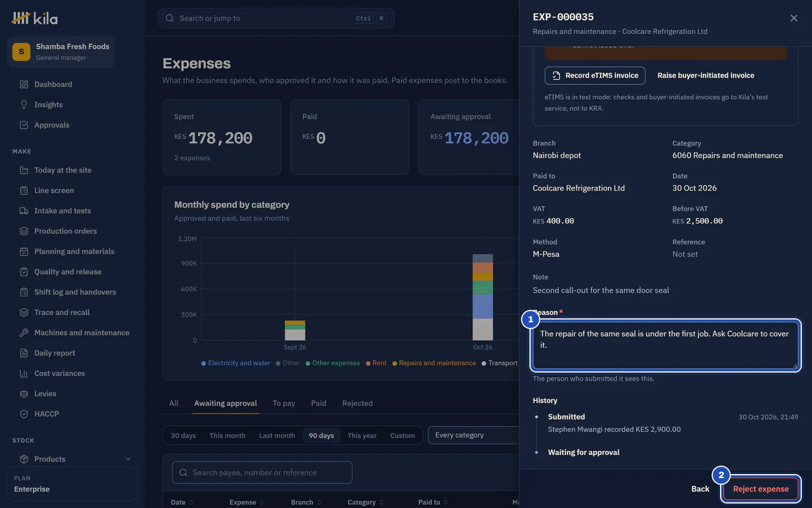812x508 pixels.
Task: Sort by Category column
Action: pos(365,502)
